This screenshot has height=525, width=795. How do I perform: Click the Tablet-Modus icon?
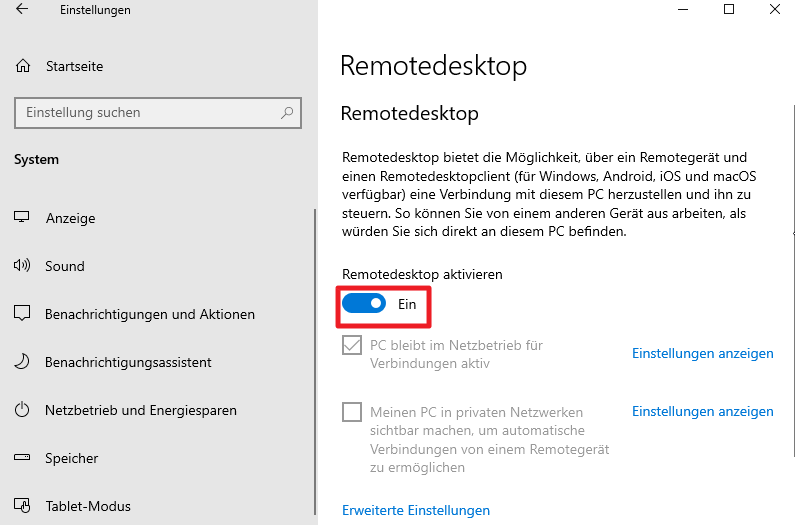pyautogui.click(x=22, y=506)
